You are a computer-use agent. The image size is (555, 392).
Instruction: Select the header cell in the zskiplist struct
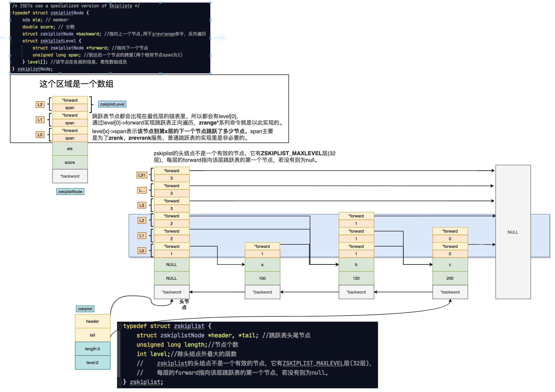[93, 321]
